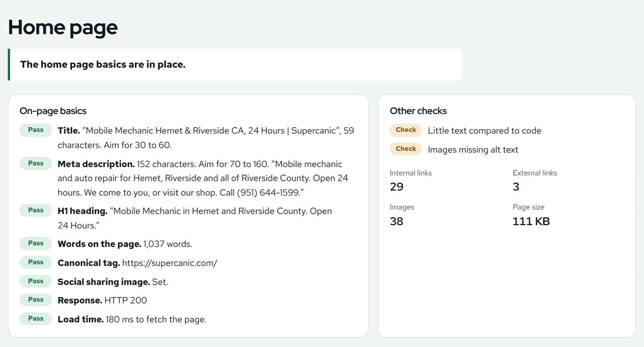Viewport: 644px width, 347px height.
Task: Select "Images missing alt text" text
Action: 473,150
